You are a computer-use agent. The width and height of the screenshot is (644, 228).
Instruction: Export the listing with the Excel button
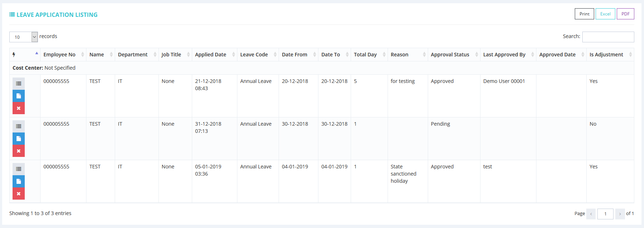[605, 14]
